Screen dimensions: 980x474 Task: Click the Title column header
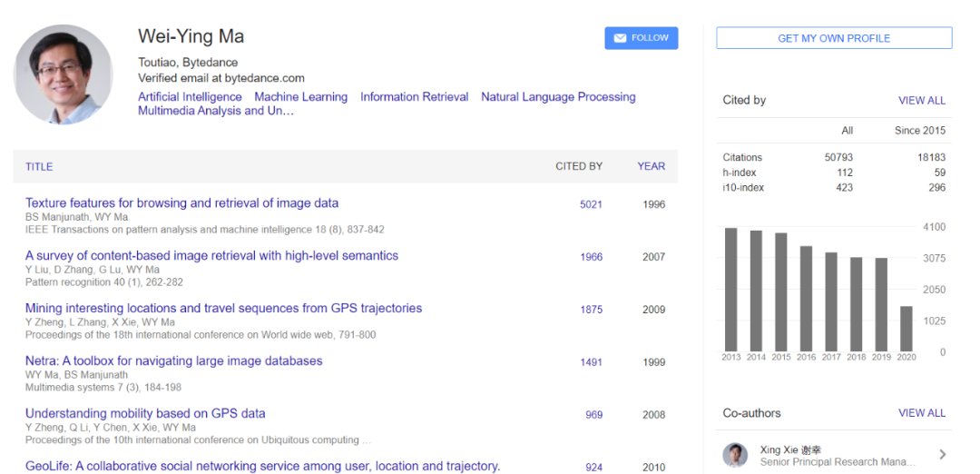39,167
